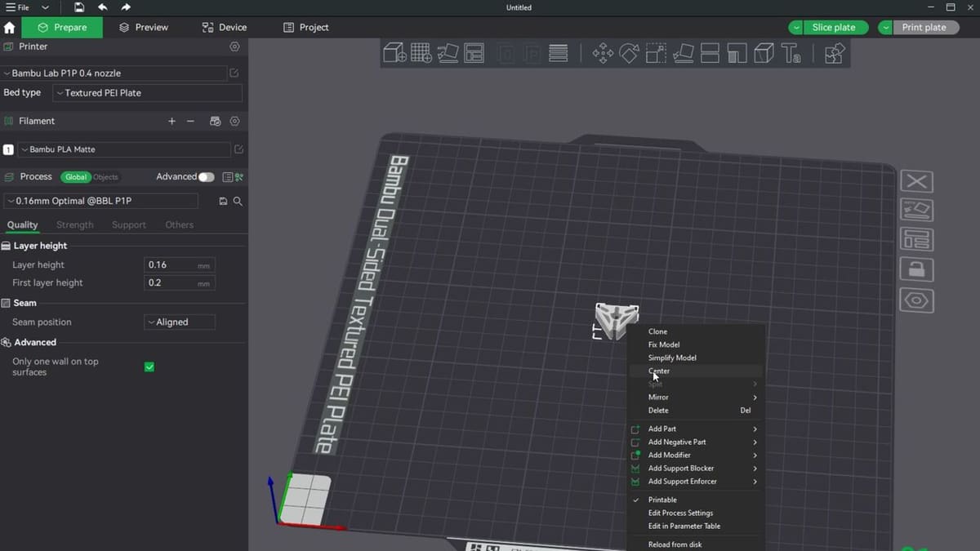The width and height of the screenshot is (980, 551).
Task: Open the Assembly view puzzle icon
Action: 834,54
